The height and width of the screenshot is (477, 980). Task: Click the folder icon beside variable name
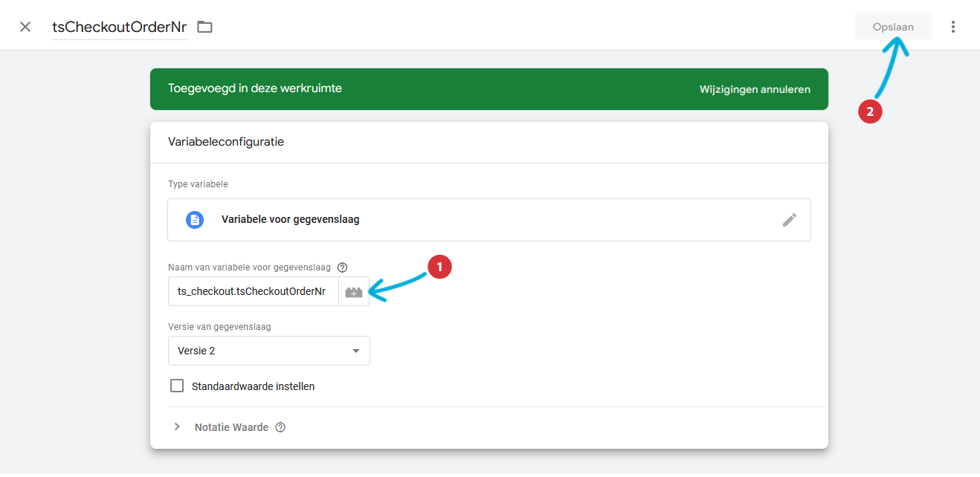tap(204, 27)
